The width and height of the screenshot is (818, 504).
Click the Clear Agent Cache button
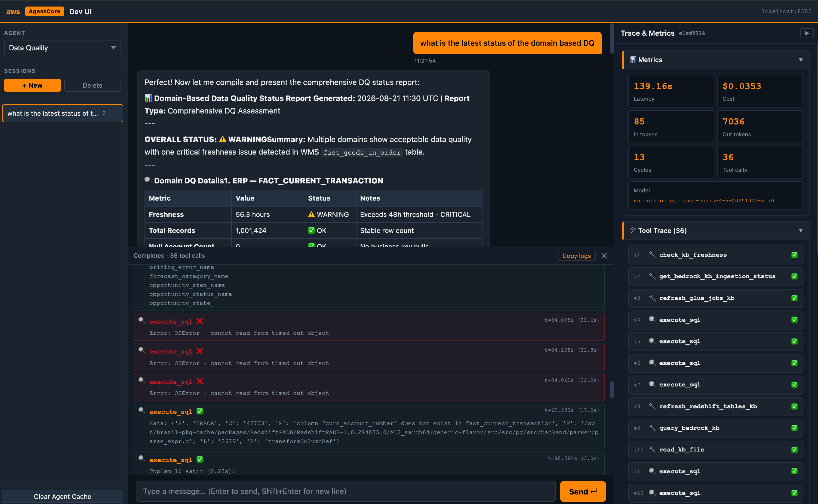[x=62, y=496]
